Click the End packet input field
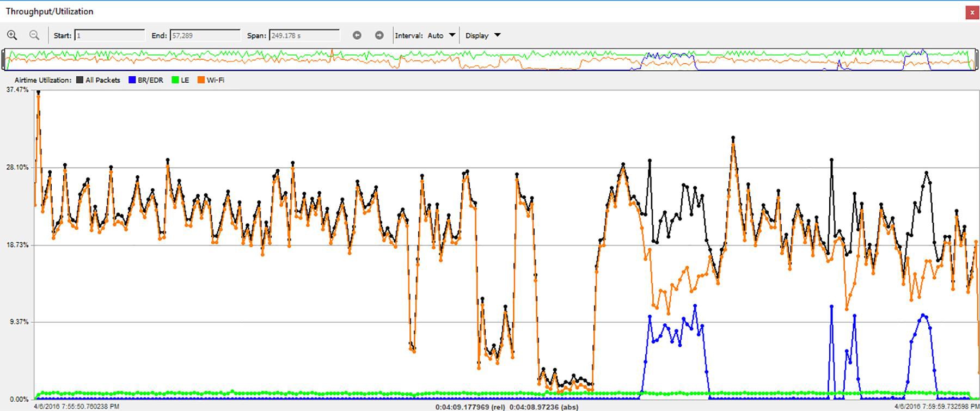Viewport: 980px width, 411px height. pyautogui.click(x=205, y=35)
